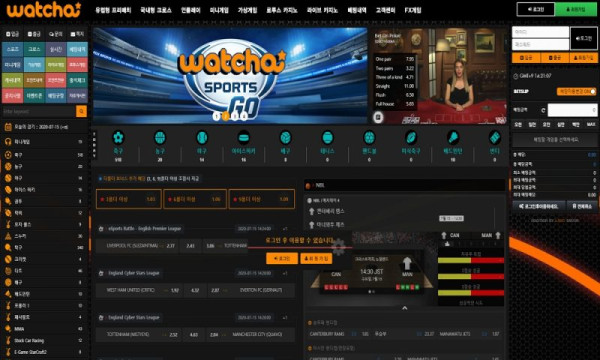Collapse the NBL match widget chevron
The image size is (600, 360).
[404, 308]
